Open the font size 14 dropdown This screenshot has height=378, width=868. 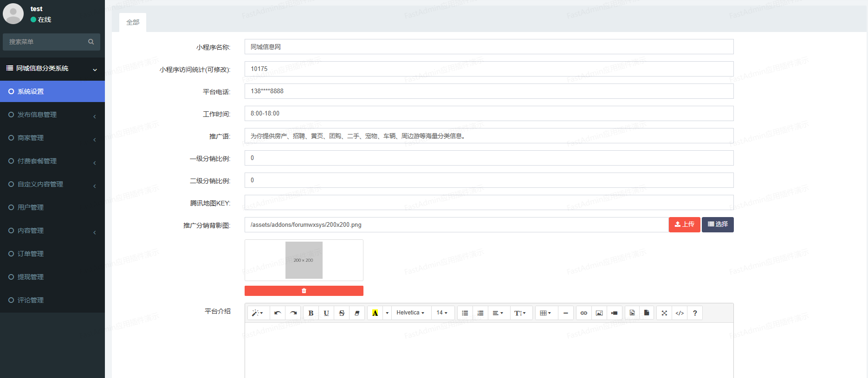pos(442,313)
